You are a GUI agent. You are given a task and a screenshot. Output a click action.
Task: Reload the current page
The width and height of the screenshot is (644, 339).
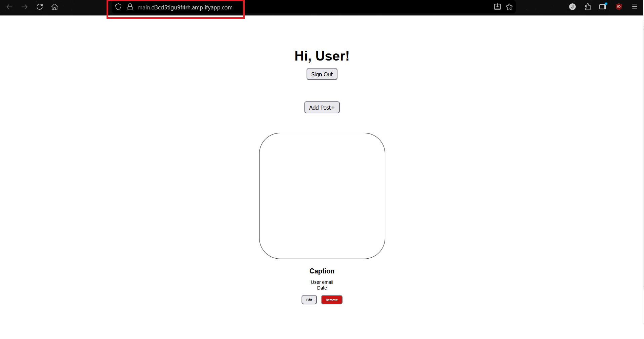[x=40, y=7]
